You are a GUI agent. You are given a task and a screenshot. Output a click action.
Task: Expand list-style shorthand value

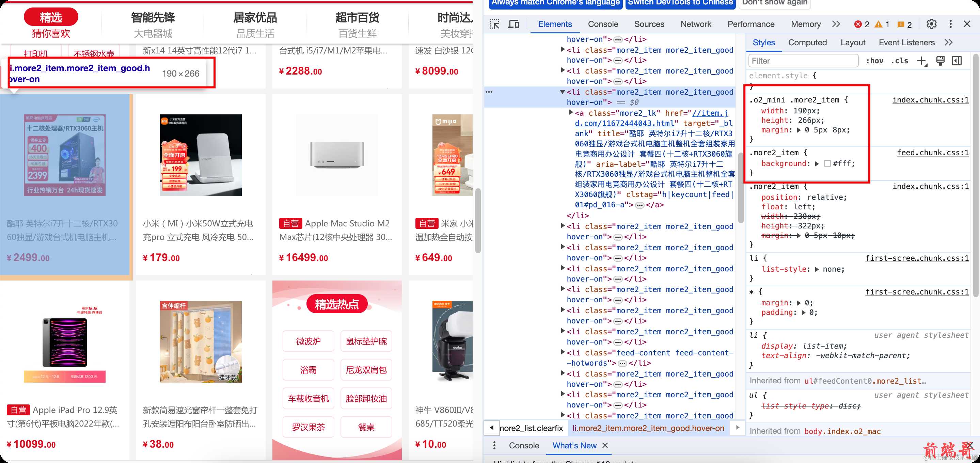pyautogui.click(x=817, y=269)
